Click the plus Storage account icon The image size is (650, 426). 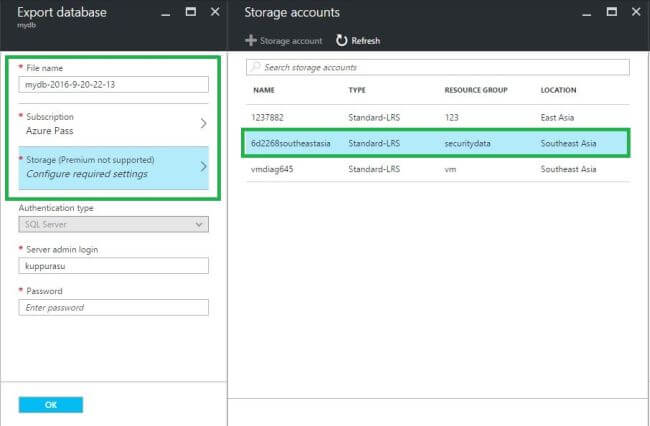pos(251,41)
